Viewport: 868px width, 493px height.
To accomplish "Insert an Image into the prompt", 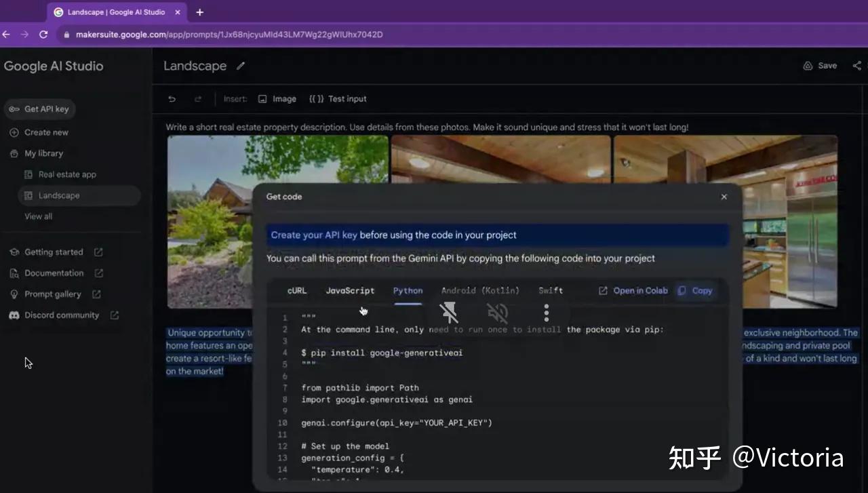I will (277, 98).
